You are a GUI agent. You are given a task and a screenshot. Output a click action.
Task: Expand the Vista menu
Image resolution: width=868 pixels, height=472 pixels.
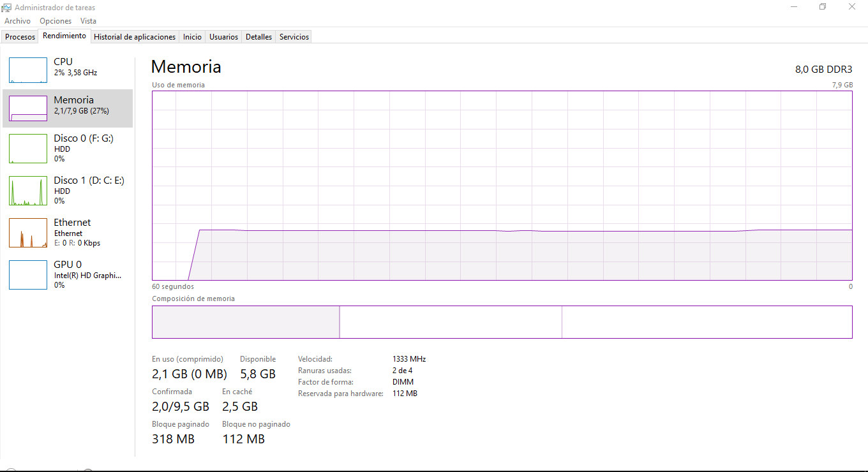(88, 21)
